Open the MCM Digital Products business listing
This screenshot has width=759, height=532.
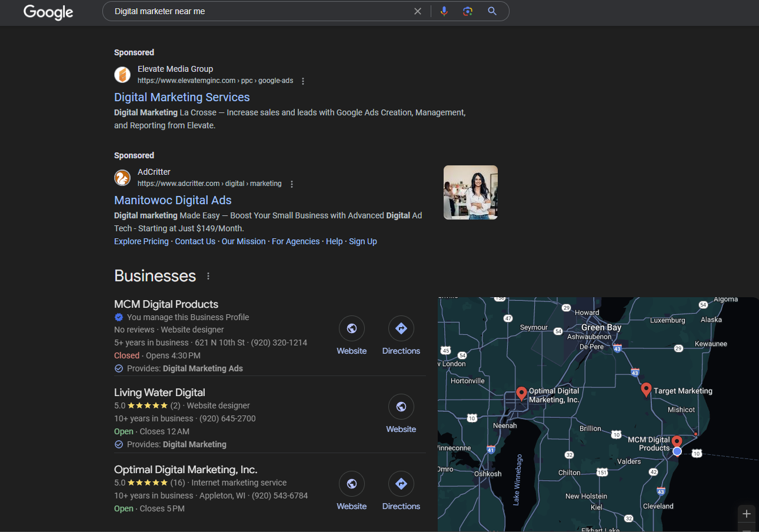tap(167, 304)
